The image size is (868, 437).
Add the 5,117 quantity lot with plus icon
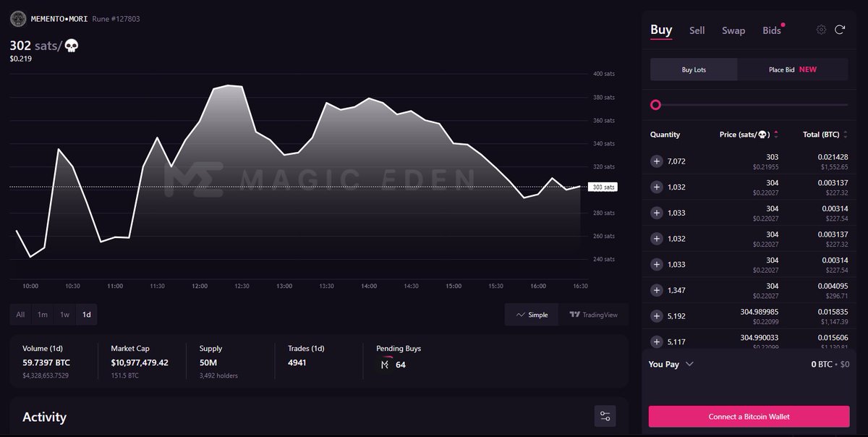[x=657, y=341]
